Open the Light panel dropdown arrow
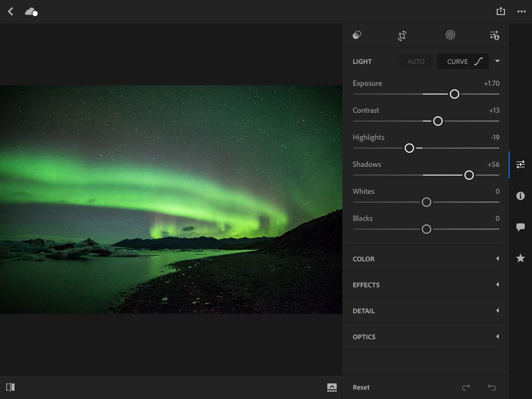The image size is (532, 399). 497,61
